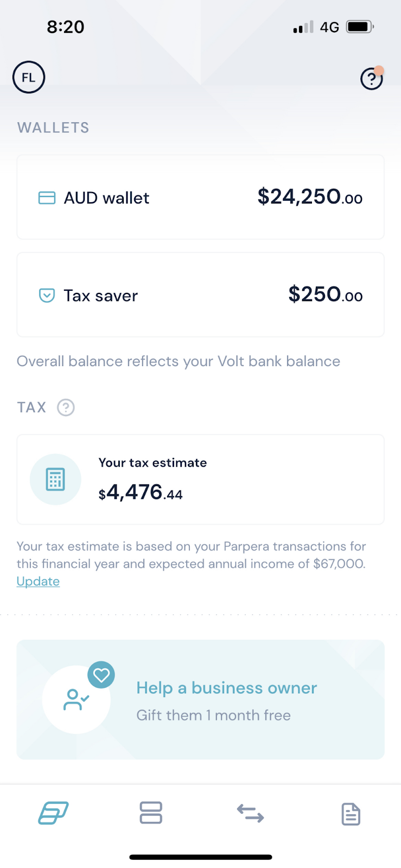Tap the AUD wallet card icon

[x=47, y=198]
